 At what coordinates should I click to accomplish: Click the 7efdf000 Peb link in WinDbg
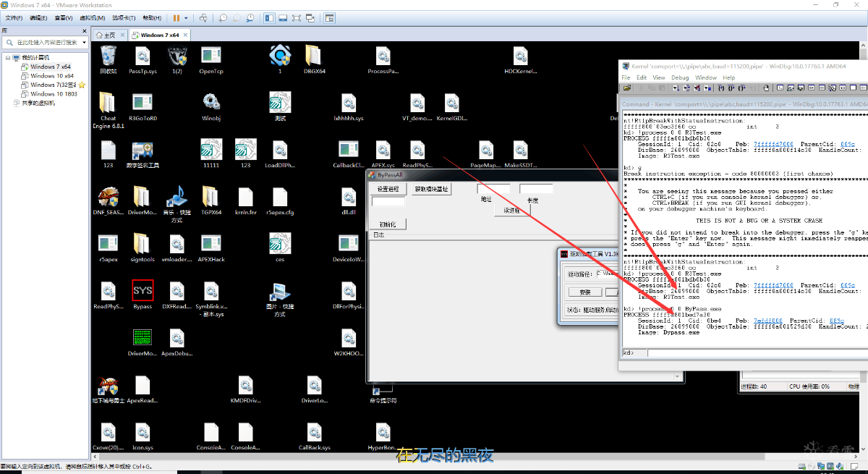[x=767, y=321]
